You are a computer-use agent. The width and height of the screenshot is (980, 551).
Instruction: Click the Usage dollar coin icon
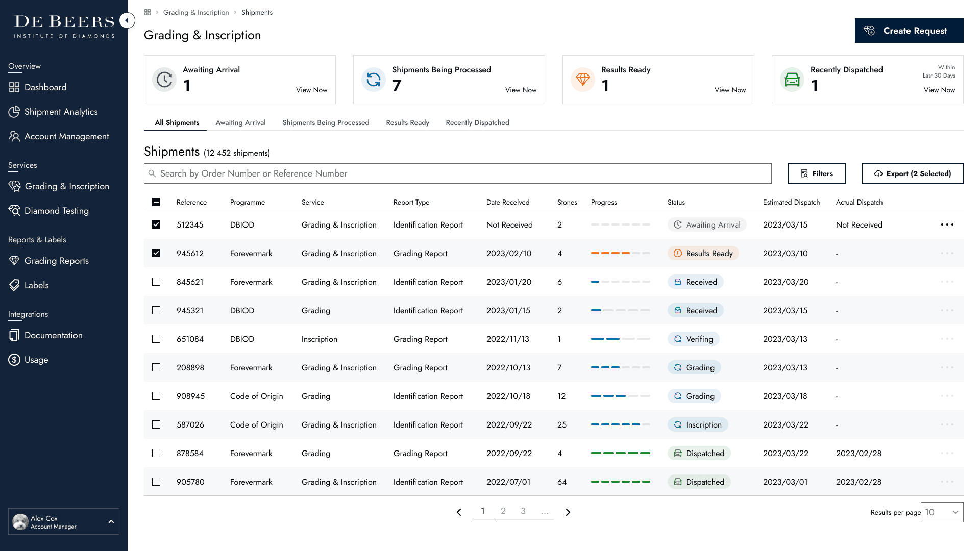pos(14,360)
